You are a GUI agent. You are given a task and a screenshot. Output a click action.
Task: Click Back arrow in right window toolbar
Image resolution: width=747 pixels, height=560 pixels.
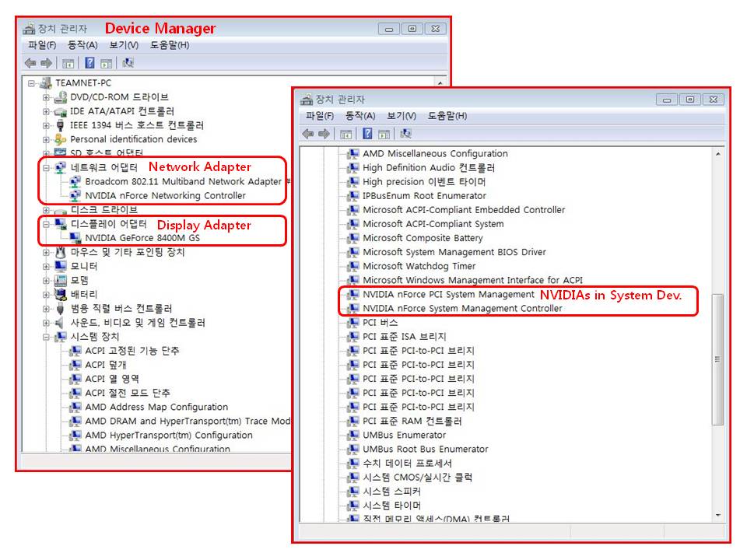click(308, 134)
